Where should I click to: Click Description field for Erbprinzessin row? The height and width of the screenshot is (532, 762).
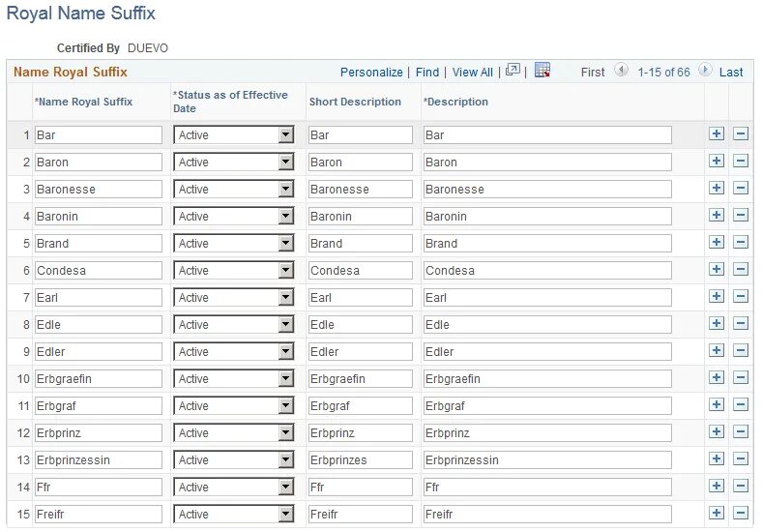(546, 460)
